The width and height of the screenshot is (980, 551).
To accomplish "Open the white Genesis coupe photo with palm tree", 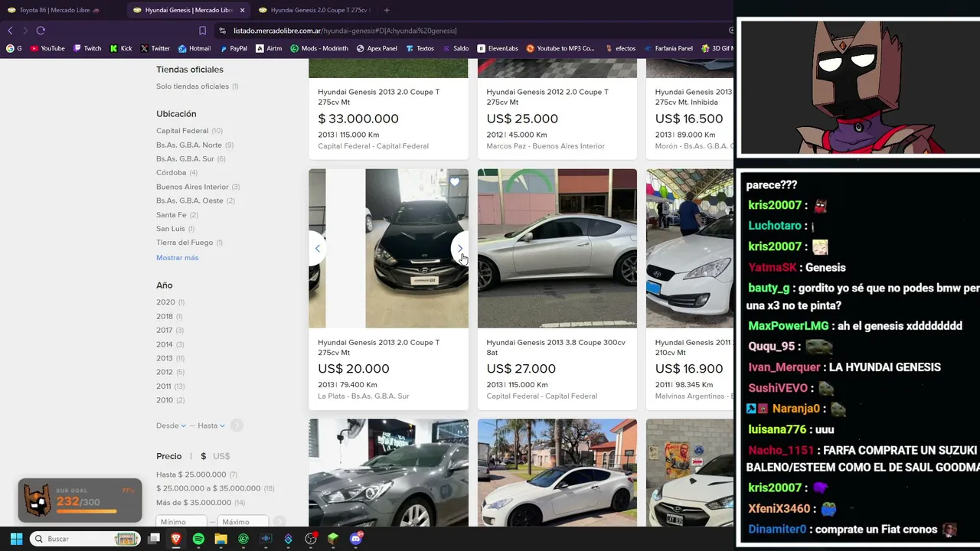I will 557,473.
